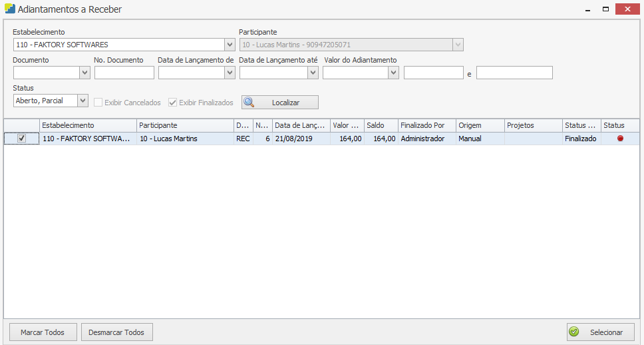Open Data de Lançamento de date picker
Viewport: 644px width, 345px height.
[x=230, y=73]
